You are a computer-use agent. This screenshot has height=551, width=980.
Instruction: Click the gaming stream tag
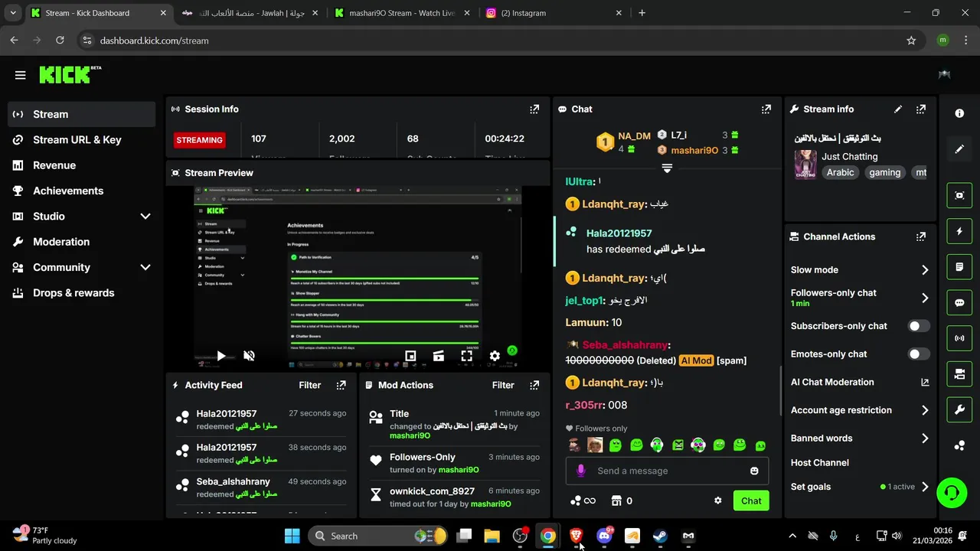coord(884,173)
